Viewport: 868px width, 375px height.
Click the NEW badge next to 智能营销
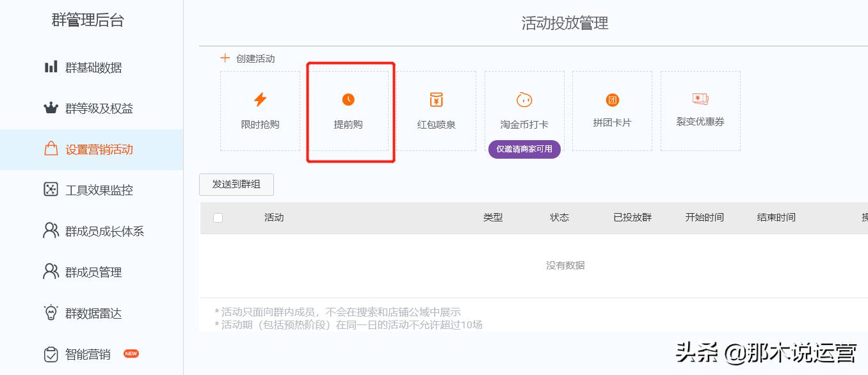pyautogui.click(x=131, y=353)
